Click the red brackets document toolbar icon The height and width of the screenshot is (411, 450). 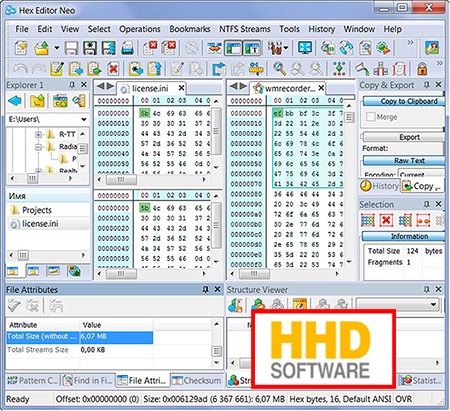click(399, 69)
